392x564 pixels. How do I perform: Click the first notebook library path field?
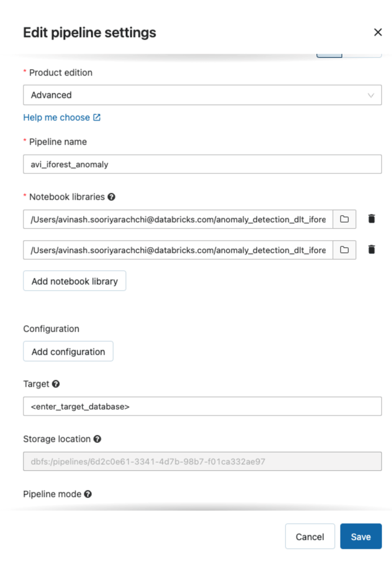point(178,219)
